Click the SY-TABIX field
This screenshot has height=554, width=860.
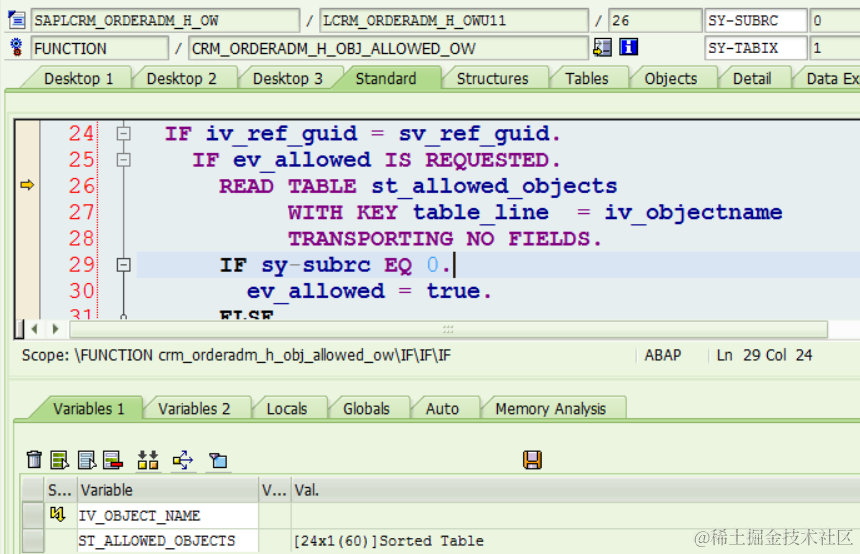coord(755,48)
